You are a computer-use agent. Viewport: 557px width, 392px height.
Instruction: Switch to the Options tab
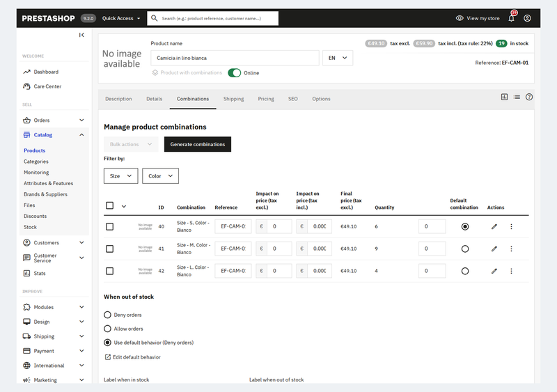[321, 99]
